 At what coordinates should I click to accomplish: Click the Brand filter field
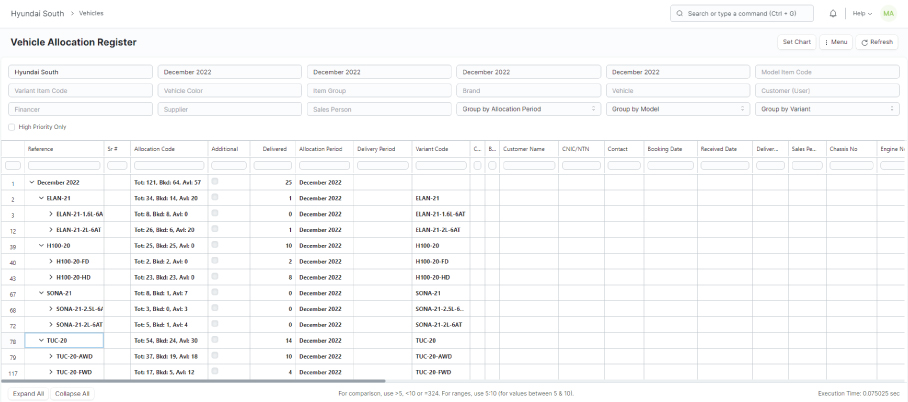(x=528, y=90)
